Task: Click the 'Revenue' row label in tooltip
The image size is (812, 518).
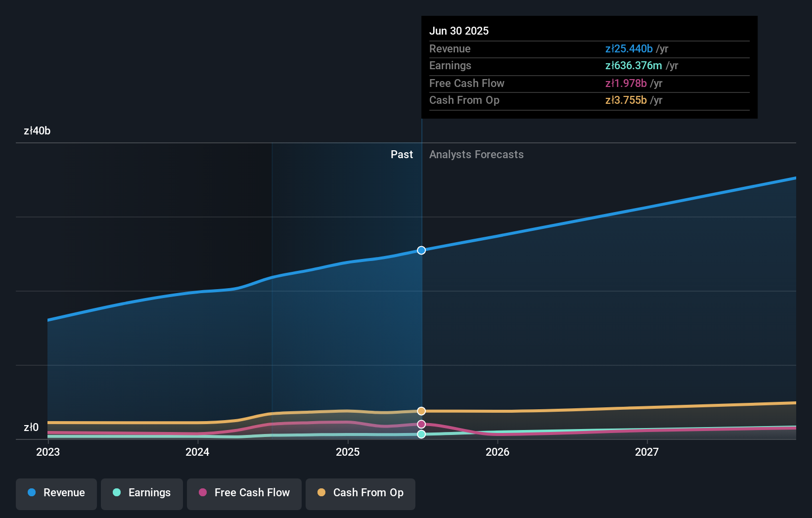Action: [450, 48]
